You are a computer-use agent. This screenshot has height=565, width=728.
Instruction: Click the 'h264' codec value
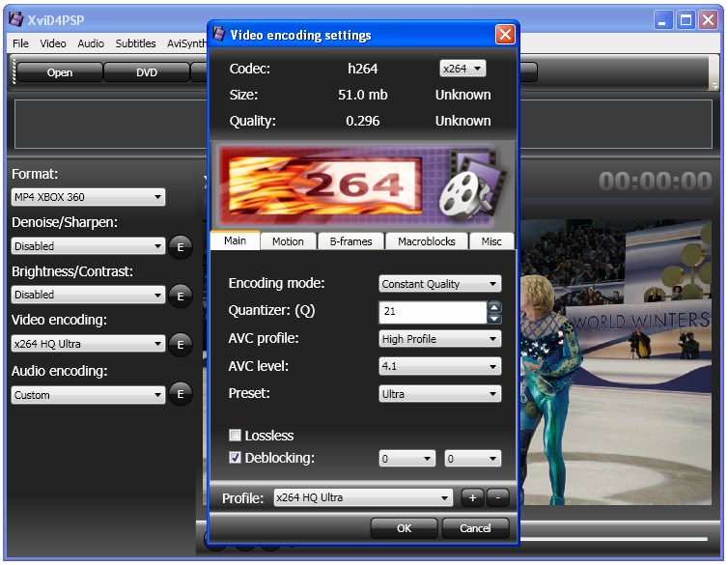363,69
